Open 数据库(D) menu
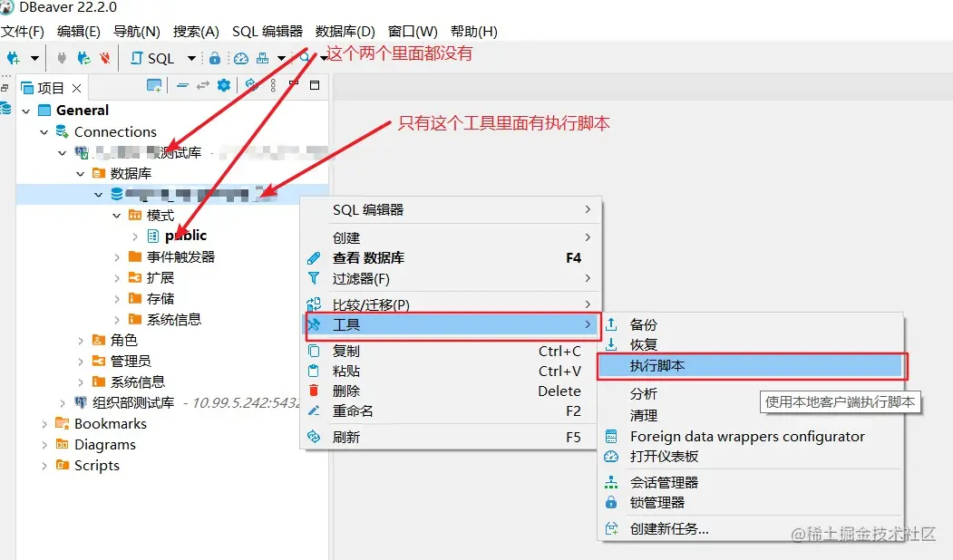This screenshot has width=953, height=560. pos(345,32)
